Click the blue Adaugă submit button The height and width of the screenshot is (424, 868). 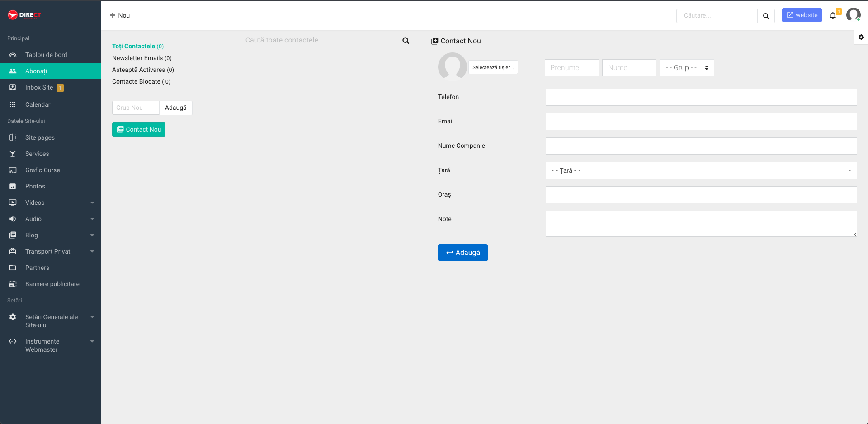[462, 253]
